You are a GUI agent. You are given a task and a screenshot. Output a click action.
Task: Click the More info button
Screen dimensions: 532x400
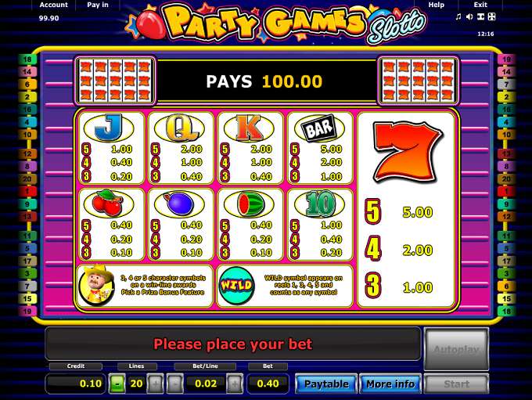390,384
